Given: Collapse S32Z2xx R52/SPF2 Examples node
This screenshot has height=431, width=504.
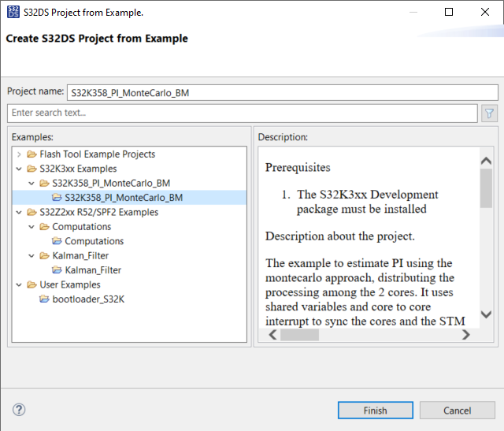Looking at the screenshot, I should tap(19, 212).
